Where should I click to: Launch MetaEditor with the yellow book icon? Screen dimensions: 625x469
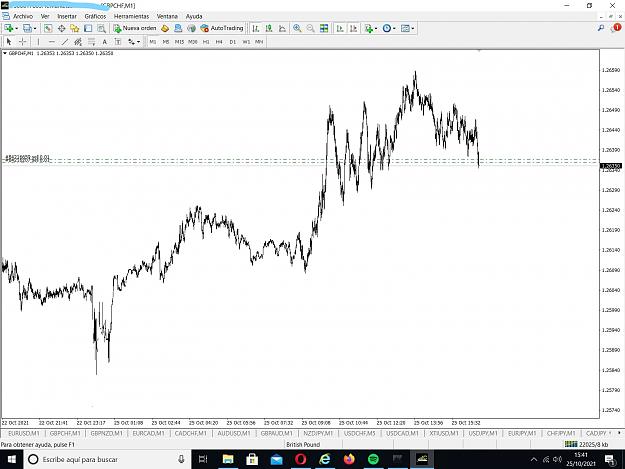(x=165, y=28)
